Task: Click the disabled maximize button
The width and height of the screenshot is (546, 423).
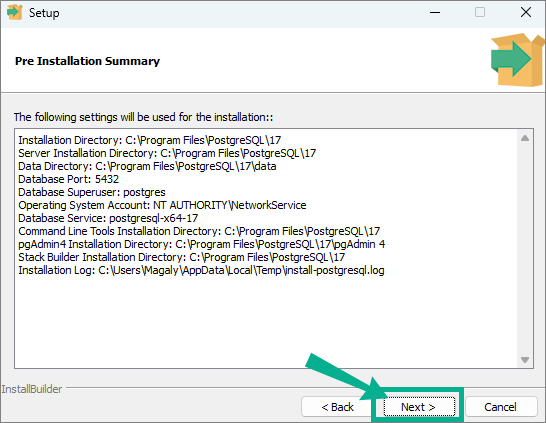Action: pyautogui.click(x=480, y=13)
